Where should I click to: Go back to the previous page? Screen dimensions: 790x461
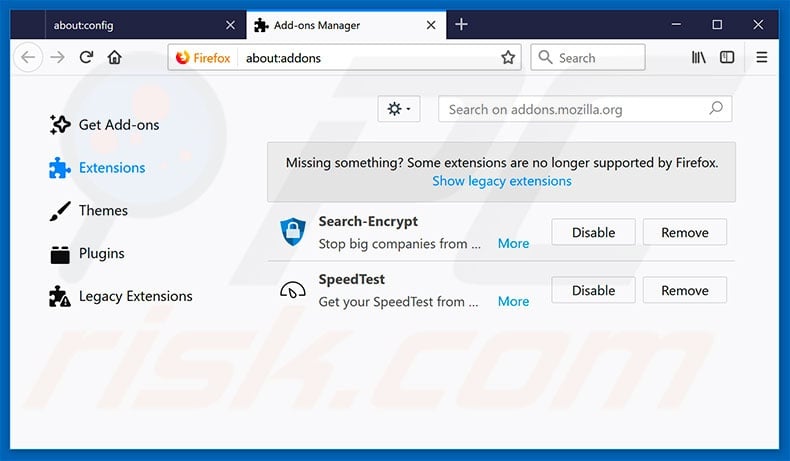pos(28,57)
